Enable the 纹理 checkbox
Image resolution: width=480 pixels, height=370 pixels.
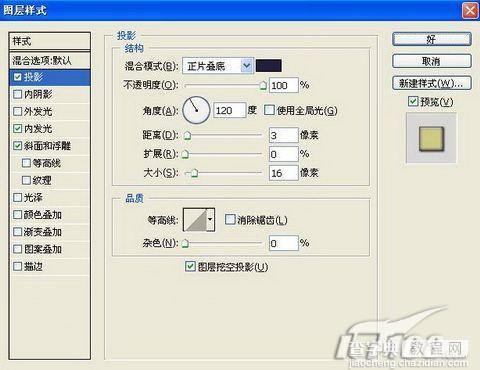pyautogui.click(x=26, y=180)
